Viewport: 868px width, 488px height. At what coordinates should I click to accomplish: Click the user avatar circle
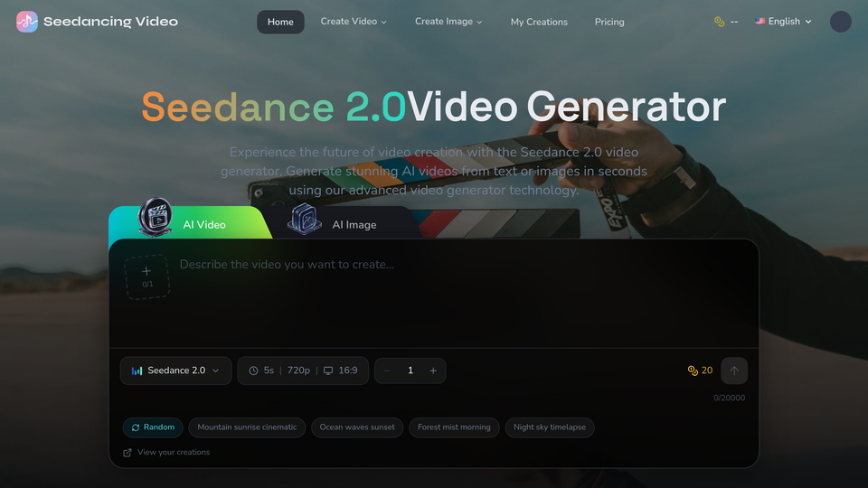pyautogui.click(x=840, y=22)
